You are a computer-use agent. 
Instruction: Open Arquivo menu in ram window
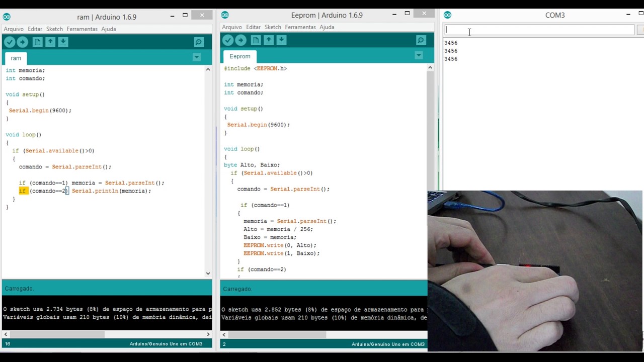[14, 29]
